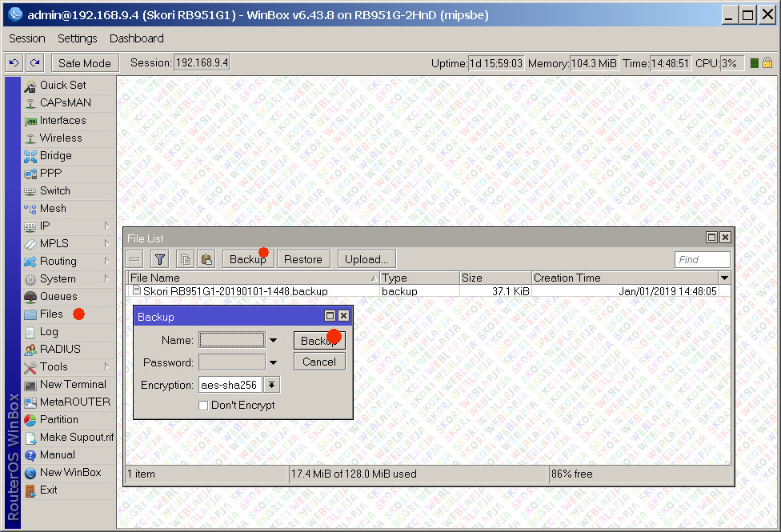Click the Upload... button
Viewport: 781px width, 532px height.
(x=366, y=259)
